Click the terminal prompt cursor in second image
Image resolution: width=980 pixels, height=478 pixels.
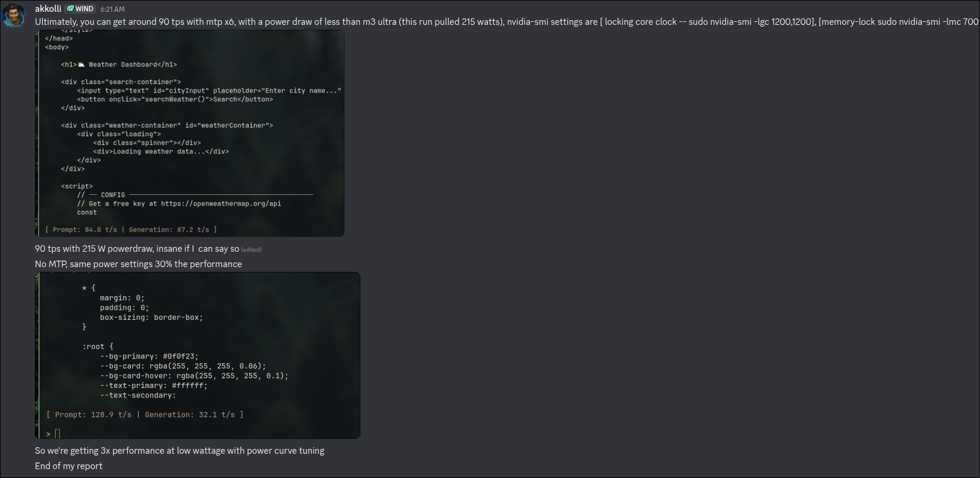(57, 434)
